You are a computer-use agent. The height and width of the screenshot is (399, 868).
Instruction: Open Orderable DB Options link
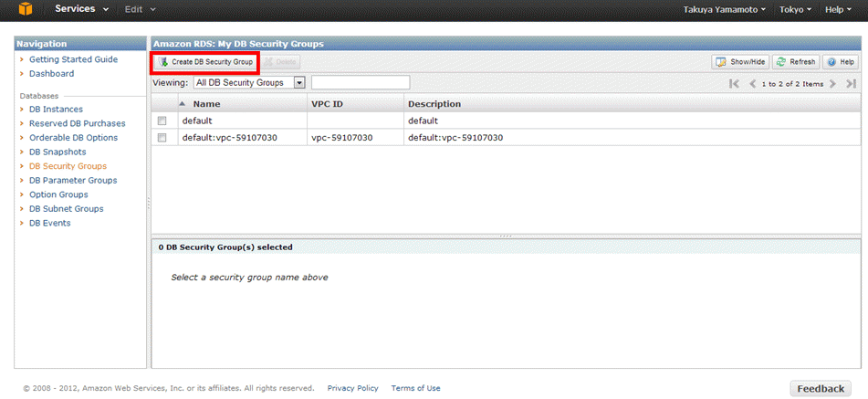(x=73, y=137)
